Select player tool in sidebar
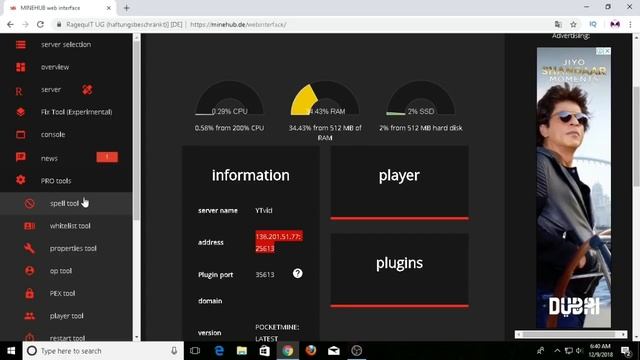This screenshot has height=360, width=640. tap(66, 316)
